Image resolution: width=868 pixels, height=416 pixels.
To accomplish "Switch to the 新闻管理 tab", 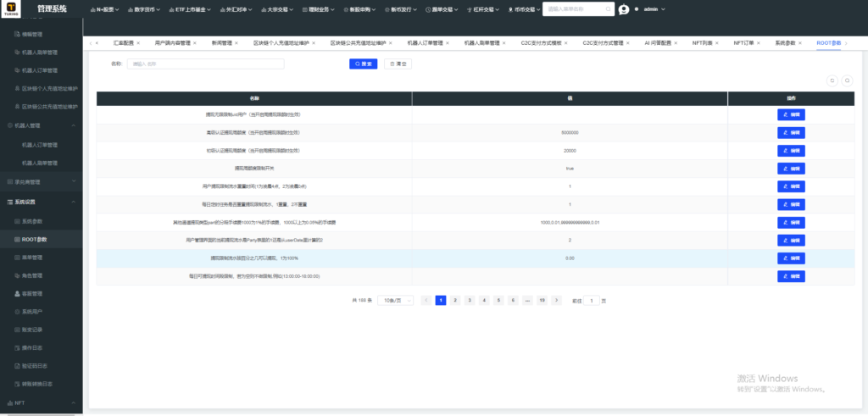I will point(221,43).
